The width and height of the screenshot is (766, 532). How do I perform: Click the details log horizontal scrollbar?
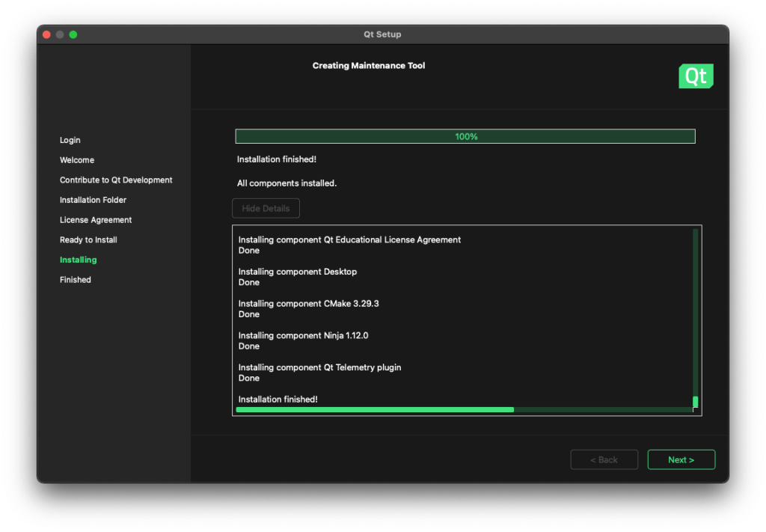point(374,410)
